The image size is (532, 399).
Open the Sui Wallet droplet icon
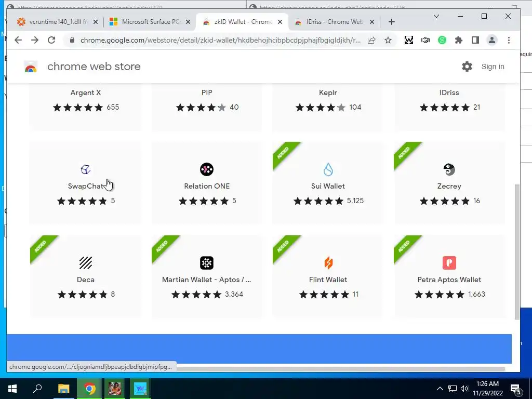click(x=328, y=169)
